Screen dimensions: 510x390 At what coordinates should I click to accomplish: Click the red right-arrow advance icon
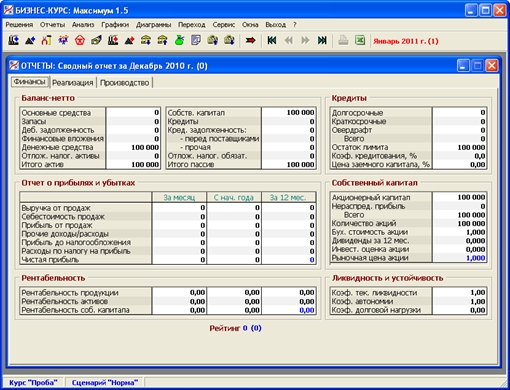click(250, 41)
